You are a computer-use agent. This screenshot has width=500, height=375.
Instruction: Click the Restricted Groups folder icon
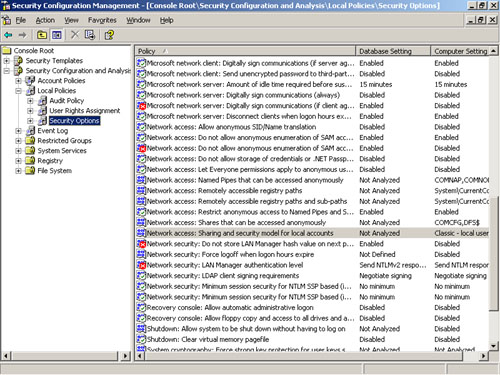(x=30, y=141)
